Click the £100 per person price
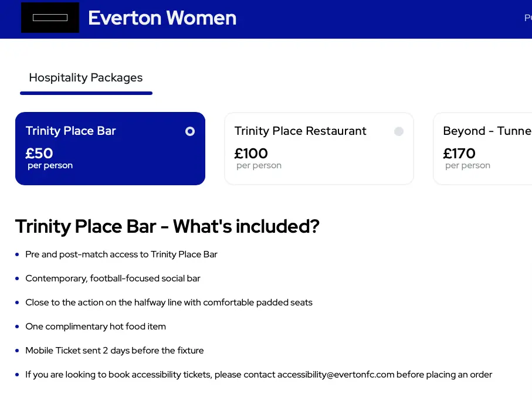Screen dimensions: 532x401 pos(251,154)
